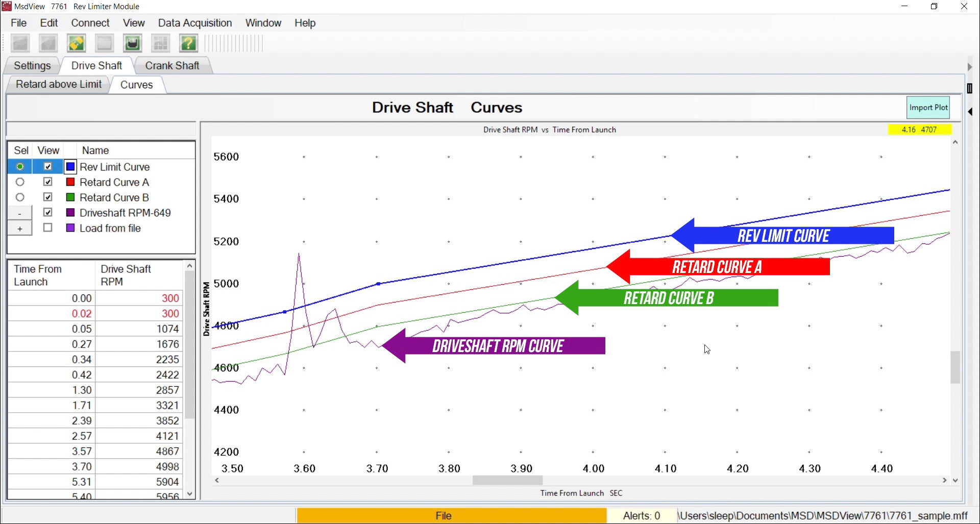Click the black left arrow on right edge

point(970,112)
